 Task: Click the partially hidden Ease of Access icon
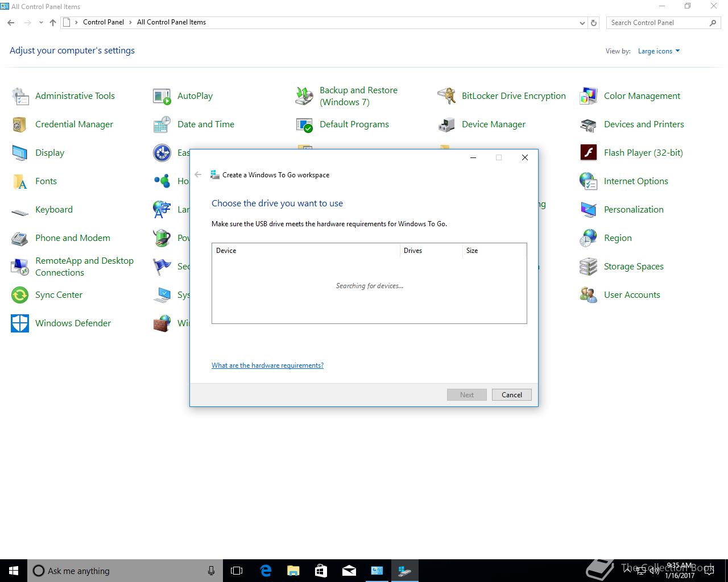coord(162,153)
